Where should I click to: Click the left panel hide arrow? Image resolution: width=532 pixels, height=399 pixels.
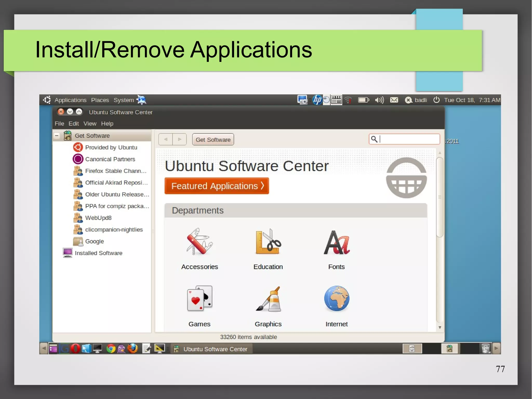pos(44,348)
